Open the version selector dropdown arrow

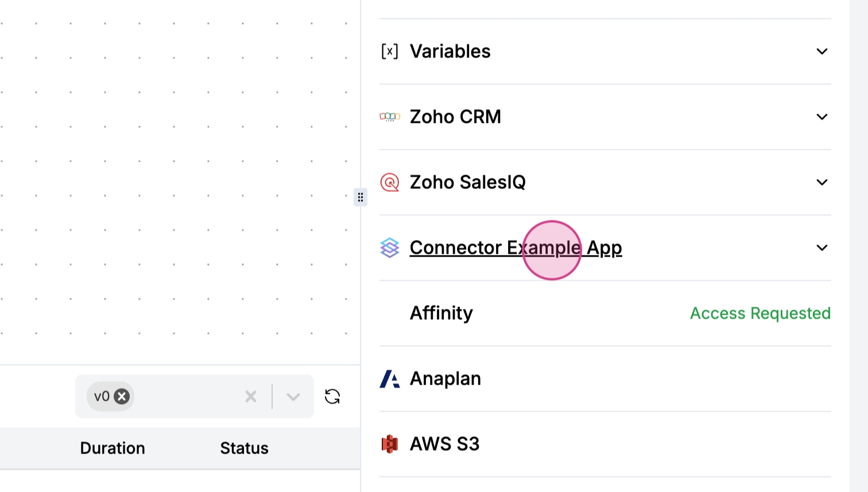coord(293,397)
